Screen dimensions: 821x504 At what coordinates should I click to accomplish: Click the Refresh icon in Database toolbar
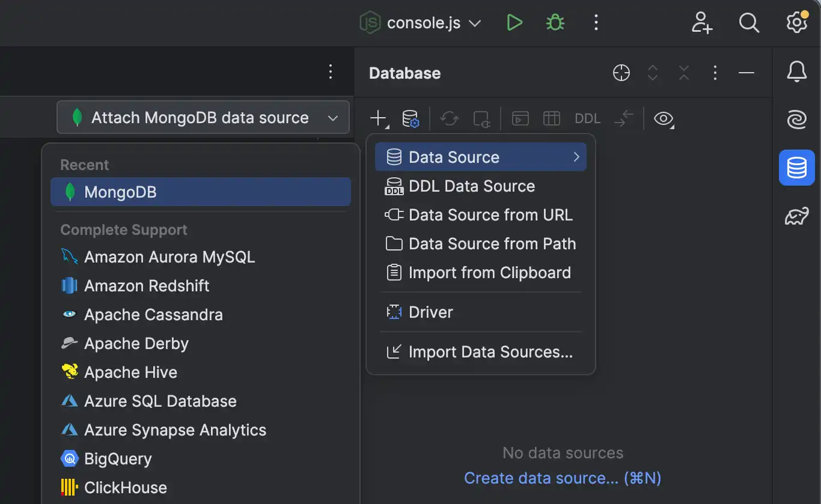click(x=449, y=118)
